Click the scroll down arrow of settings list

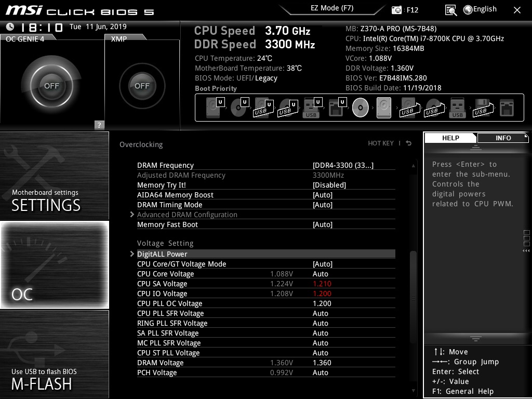point(413,391)
